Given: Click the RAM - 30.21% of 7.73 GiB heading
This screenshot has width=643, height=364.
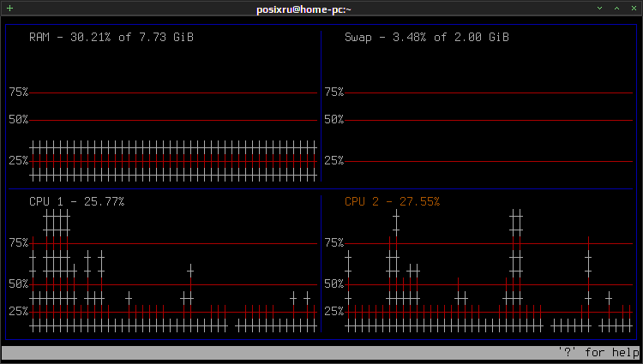Looking at the screenshot, I should pos(111,38).
